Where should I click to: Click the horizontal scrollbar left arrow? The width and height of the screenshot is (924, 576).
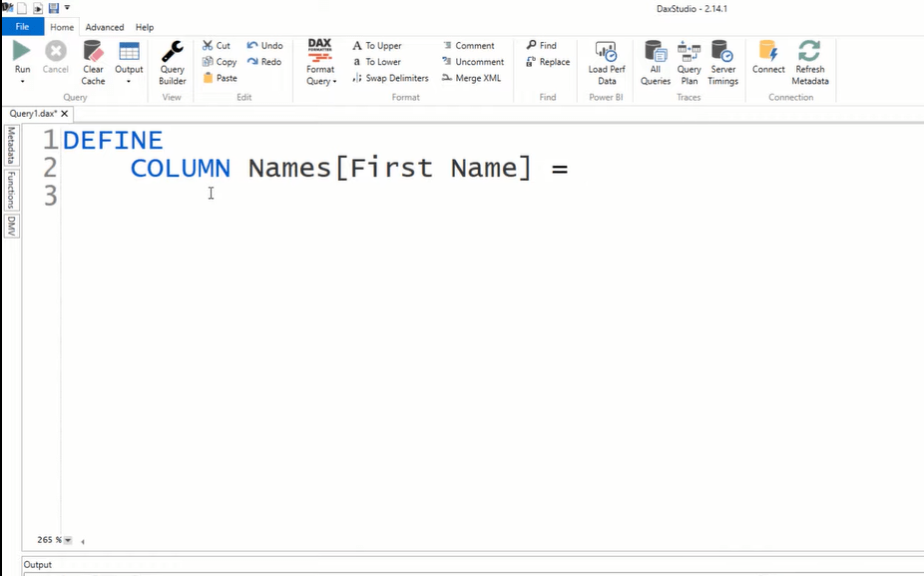pos(83,541)
